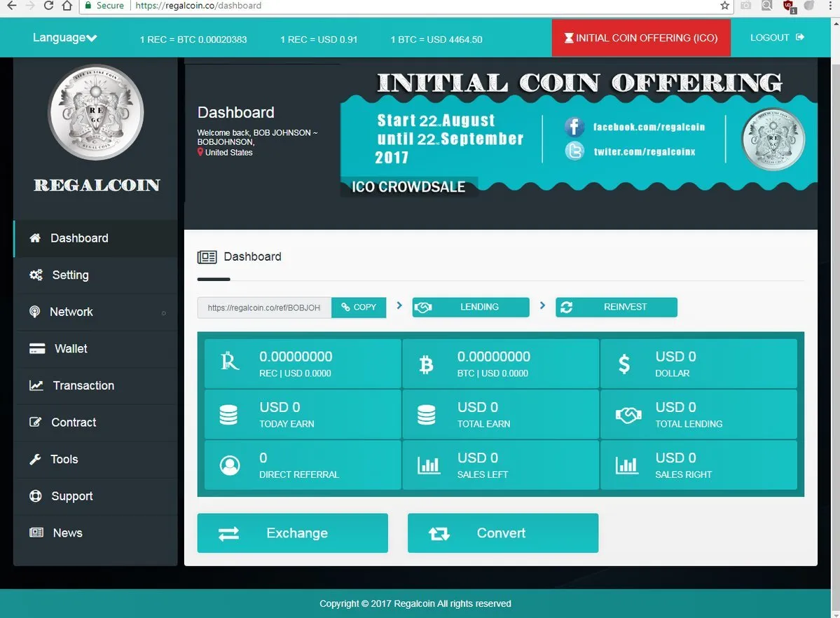This screenshot has height=618, width=840.
Task: Click the TODAY EARN coin stack icon
Action: point(228,415)
